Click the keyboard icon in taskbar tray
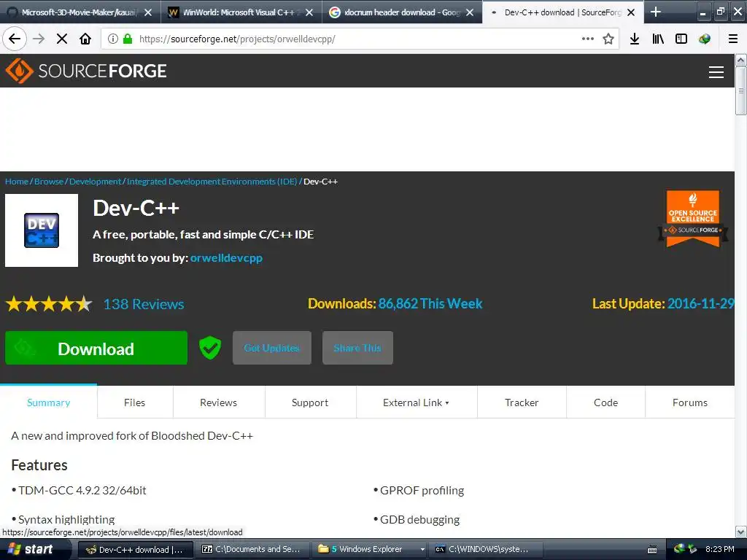 (652, 550)
